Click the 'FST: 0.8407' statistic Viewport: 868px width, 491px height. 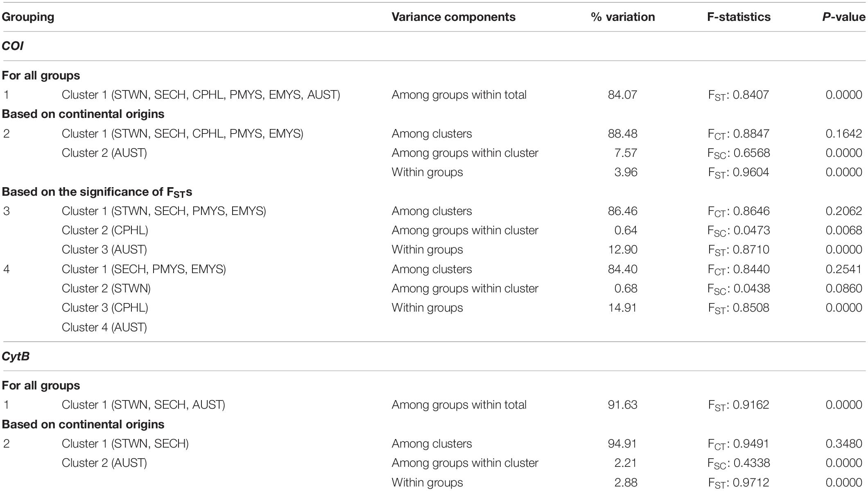(x=739, y=95)
